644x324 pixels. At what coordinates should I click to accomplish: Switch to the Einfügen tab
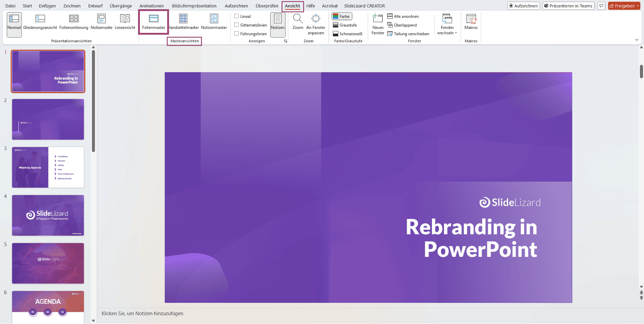pos(47,6)
